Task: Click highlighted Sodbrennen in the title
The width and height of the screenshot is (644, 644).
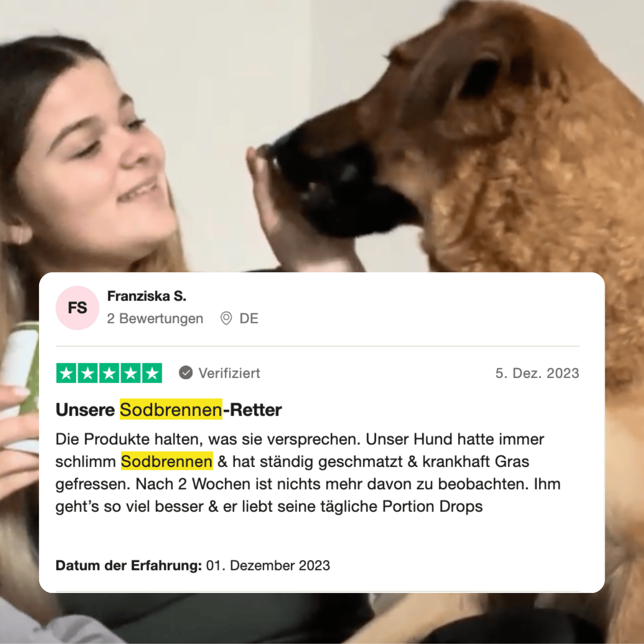Action: tap(171, 409)
